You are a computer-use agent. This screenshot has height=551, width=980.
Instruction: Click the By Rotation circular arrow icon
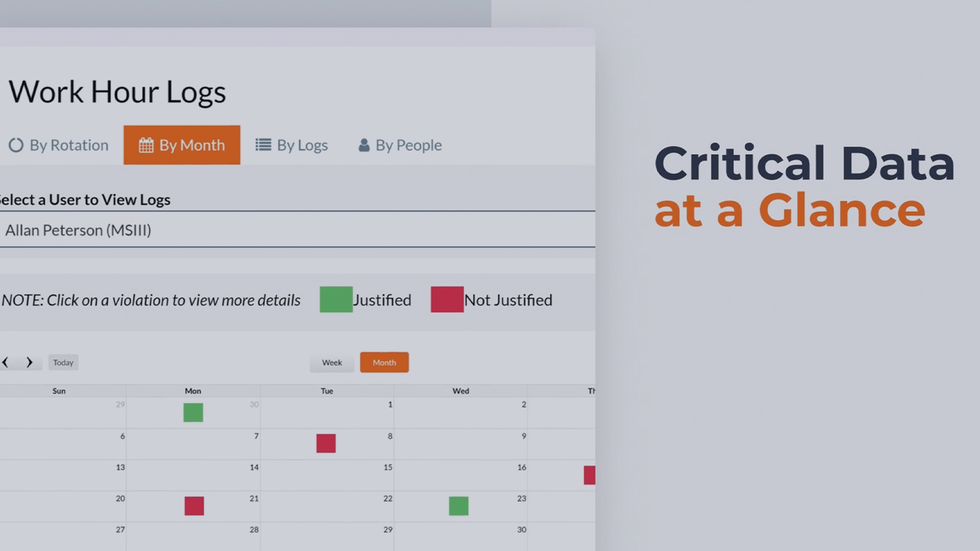point(16,145)
